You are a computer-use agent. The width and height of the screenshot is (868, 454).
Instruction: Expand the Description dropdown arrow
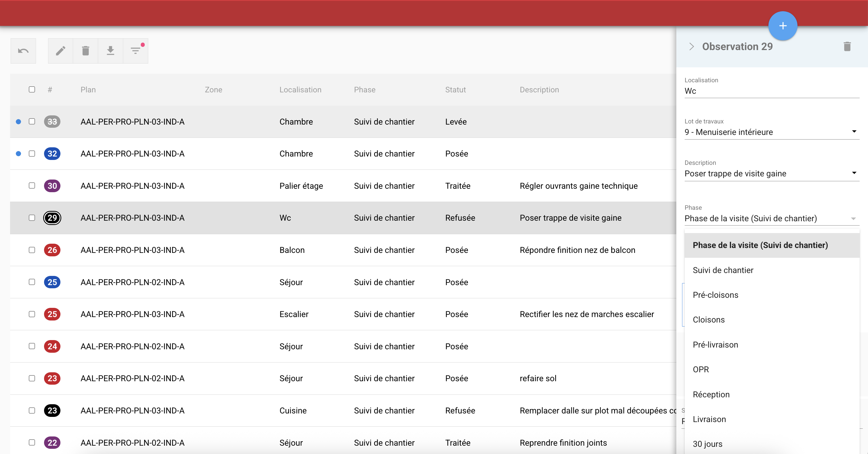(x=854, y=173)
